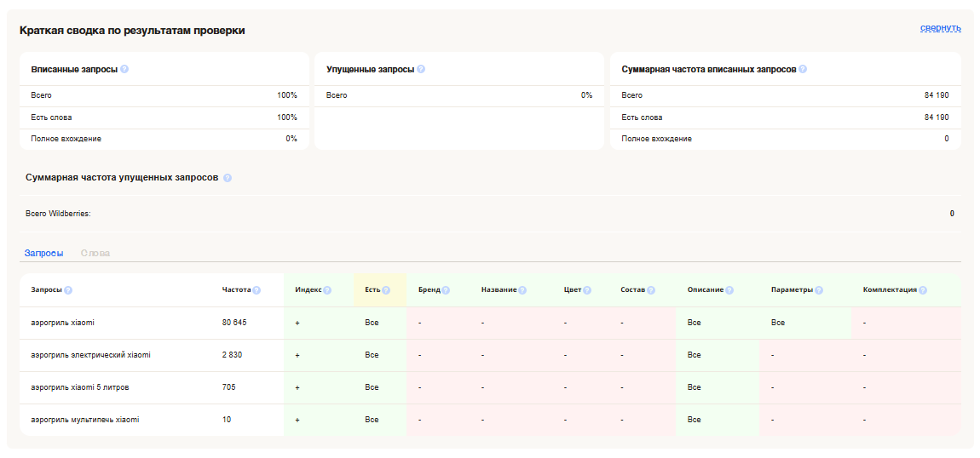980x458 pixels.
Task: Click the query аэрогриль xiaomi 5 литров
Action: point(80,387)
